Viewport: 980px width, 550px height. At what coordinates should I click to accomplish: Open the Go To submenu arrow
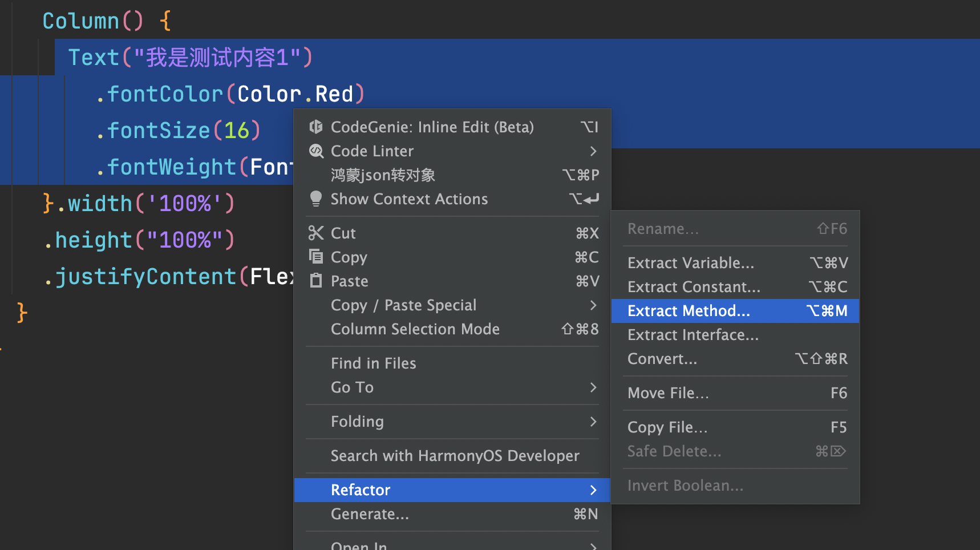[593, 387]
